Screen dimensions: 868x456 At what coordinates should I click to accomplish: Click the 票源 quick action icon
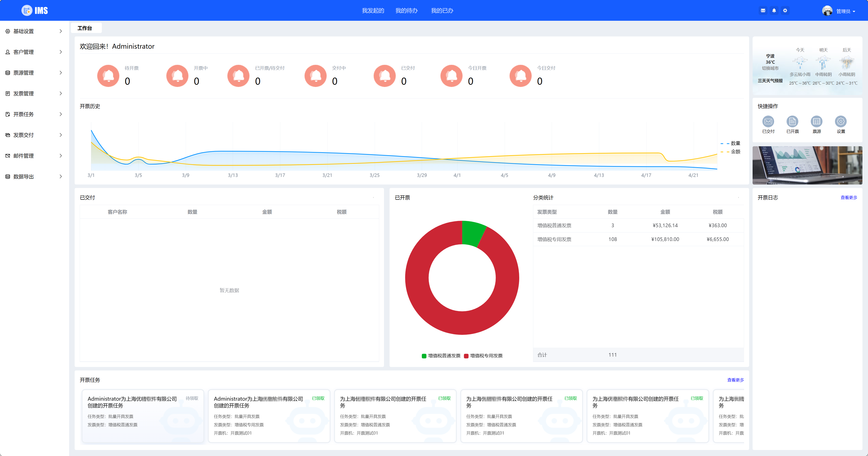[x=816, y=121]
